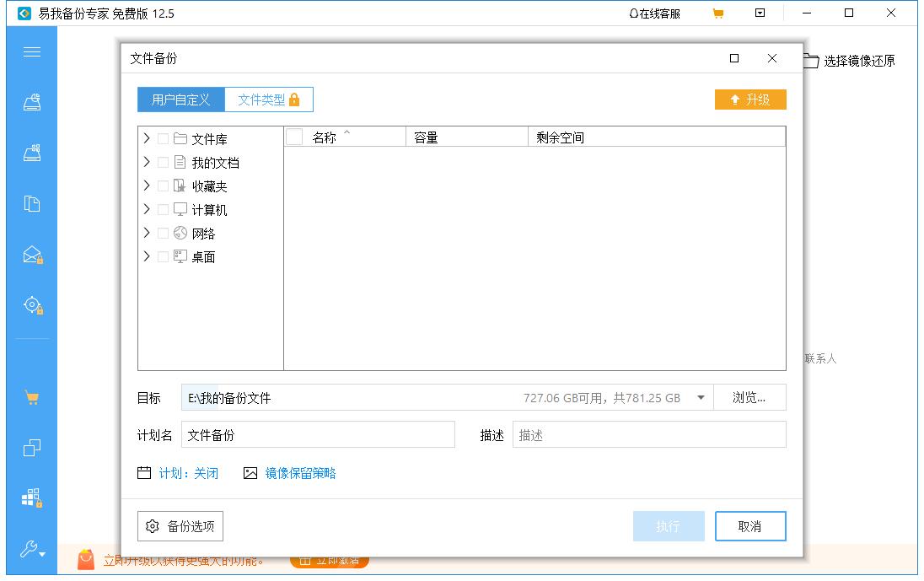Open the hamburger menu in sidebar
The image size is (924, 581).
click(x=32, y=51)
